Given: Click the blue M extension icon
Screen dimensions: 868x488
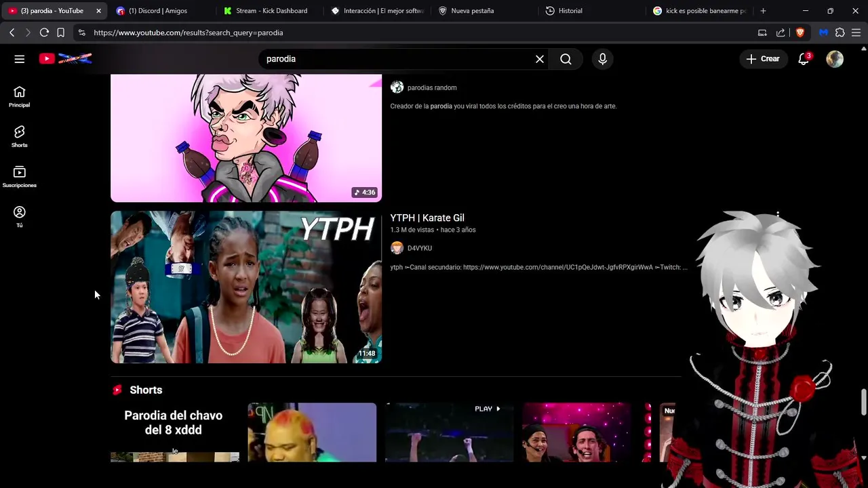Looking at the screenshot, I should click(x=823, y=33).
